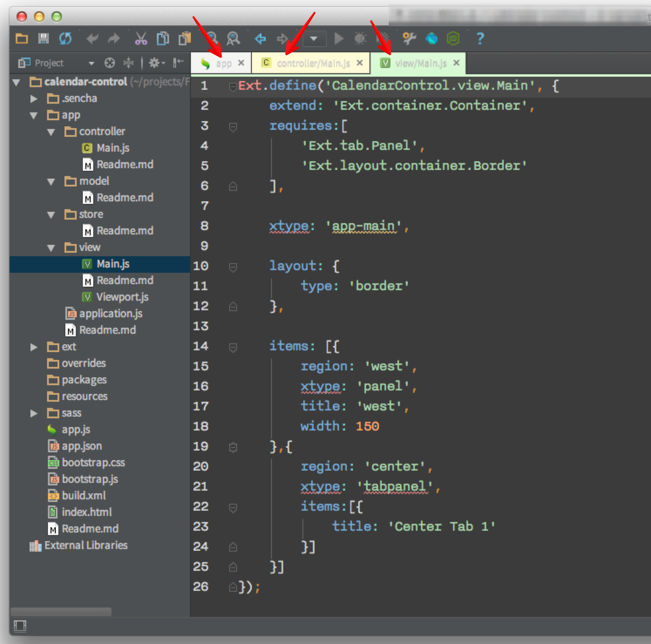
Task: Select Main.js under the controller folder
Action: (x=106, y=148)
